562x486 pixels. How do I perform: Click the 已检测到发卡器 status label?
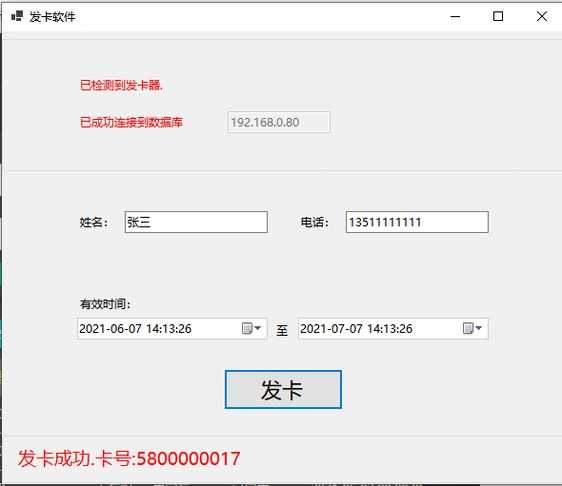(121, 85)
